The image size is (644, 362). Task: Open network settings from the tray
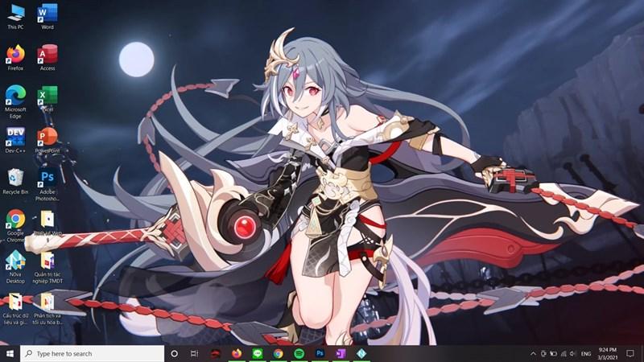tap(563, 353)
